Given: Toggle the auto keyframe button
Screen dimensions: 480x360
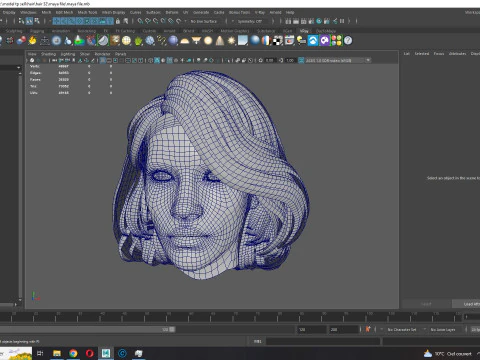Looking at the screenshot, I should point(368,329).
